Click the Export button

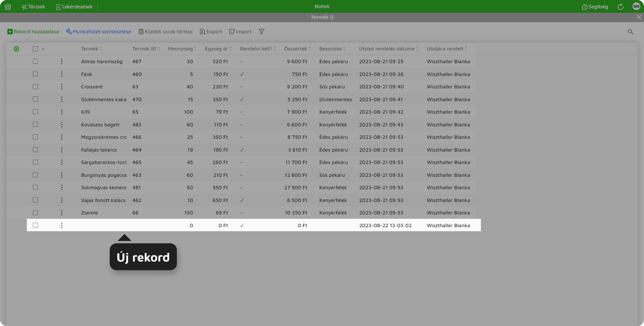pos(211,32)
